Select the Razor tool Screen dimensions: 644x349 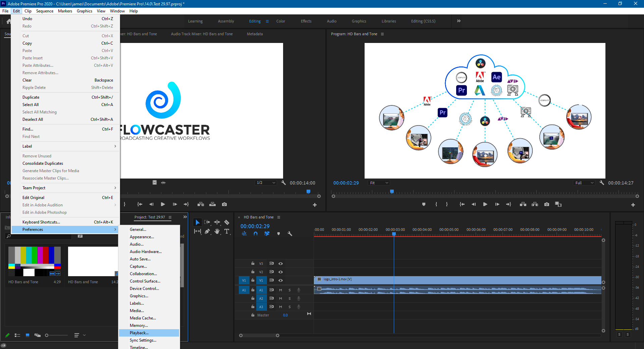point(227,222)
